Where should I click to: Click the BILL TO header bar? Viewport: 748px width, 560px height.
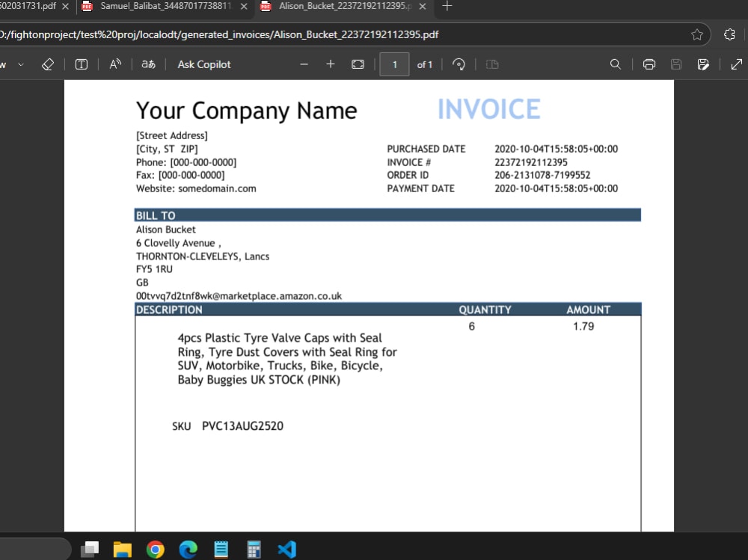tap(387, 215)
